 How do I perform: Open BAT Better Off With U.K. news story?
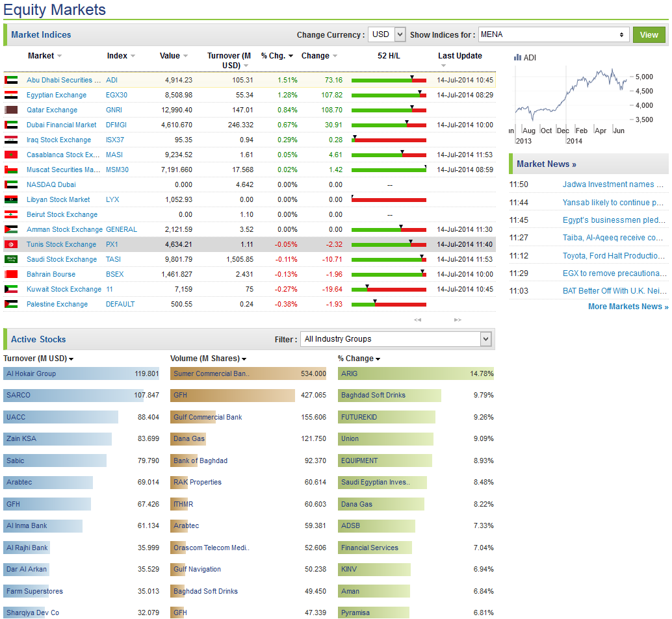click(x=615, y=291)
